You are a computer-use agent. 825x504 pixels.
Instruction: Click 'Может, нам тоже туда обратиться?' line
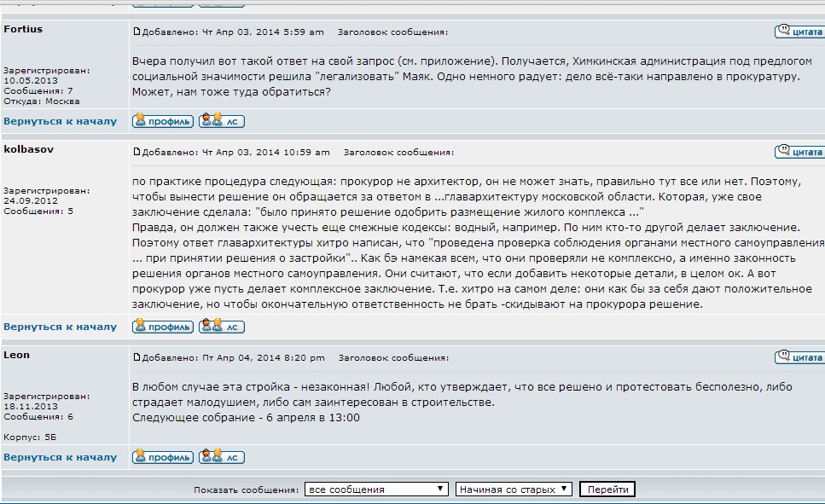(x=231, y=92)
